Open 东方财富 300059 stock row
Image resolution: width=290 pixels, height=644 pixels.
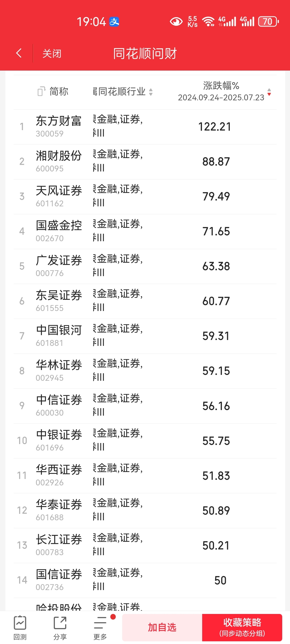click(145, 127)
